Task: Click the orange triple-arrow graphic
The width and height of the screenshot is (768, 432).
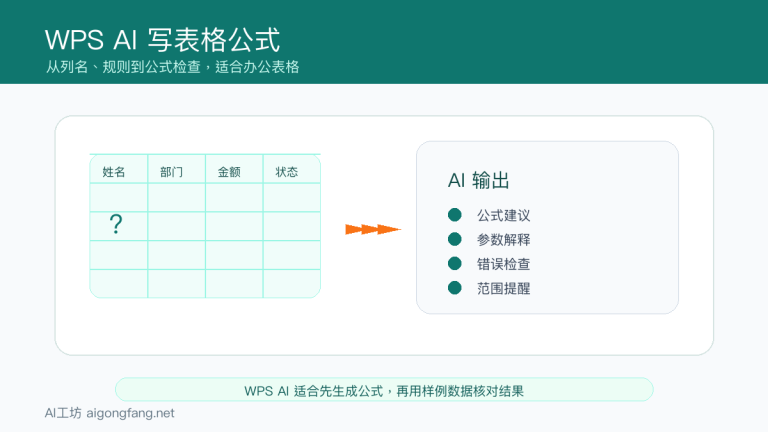Action: pyautogui.click(x=373, y=229)
